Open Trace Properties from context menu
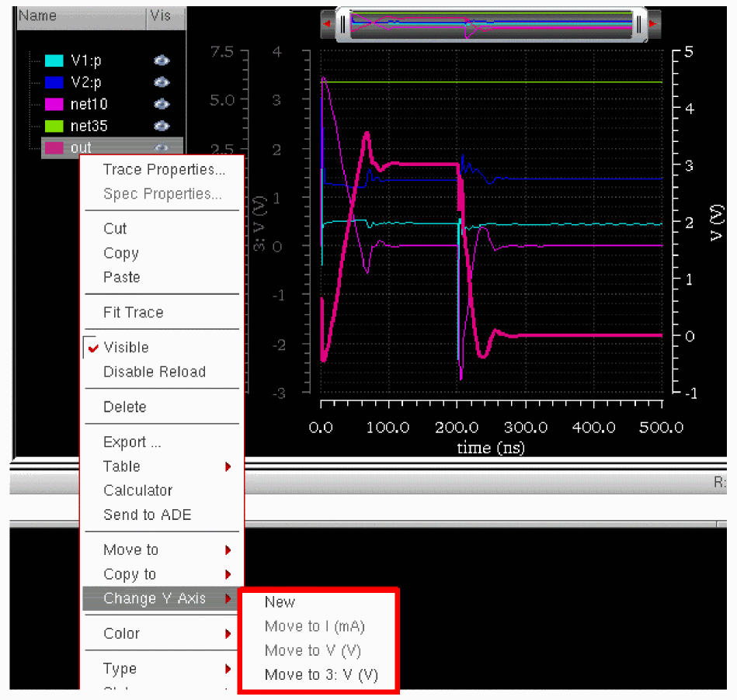The image size is (737, 700). pyautogui.click(x=164, y=170)
